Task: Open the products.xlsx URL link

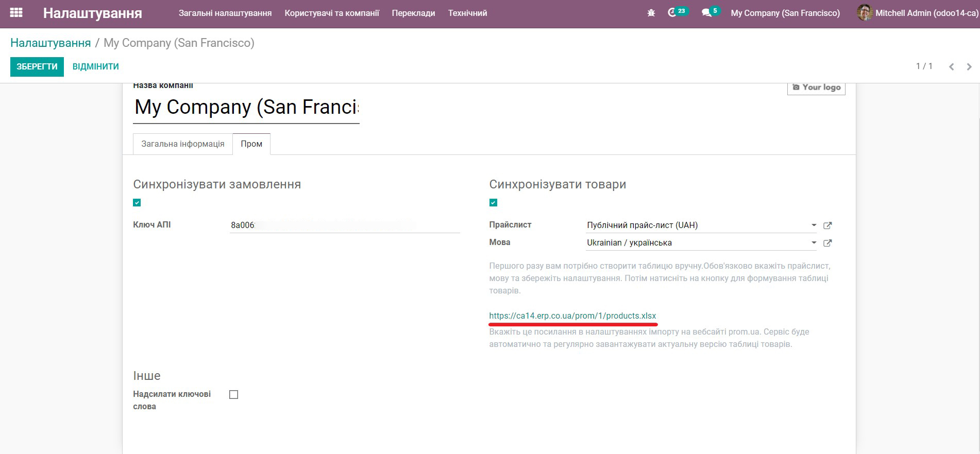Action: 572,316
